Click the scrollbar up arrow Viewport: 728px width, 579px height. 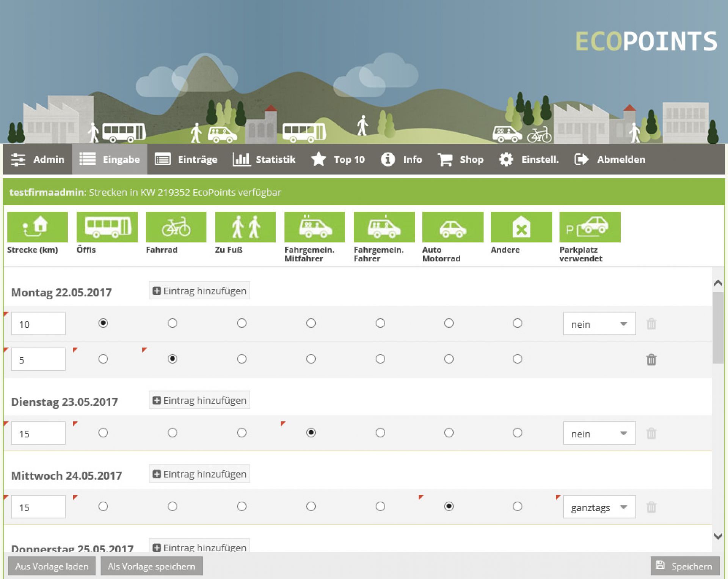click(x=718, y=283)
